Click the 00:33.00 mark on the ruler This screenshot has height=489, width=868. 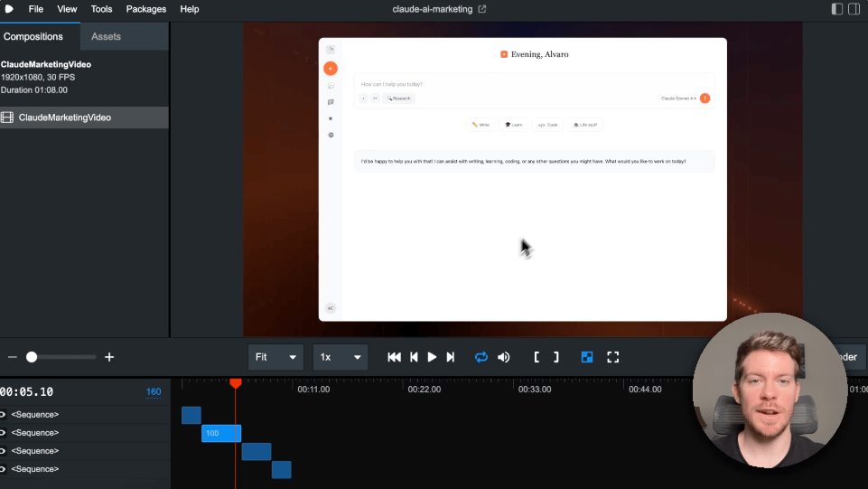click(534, 390)
